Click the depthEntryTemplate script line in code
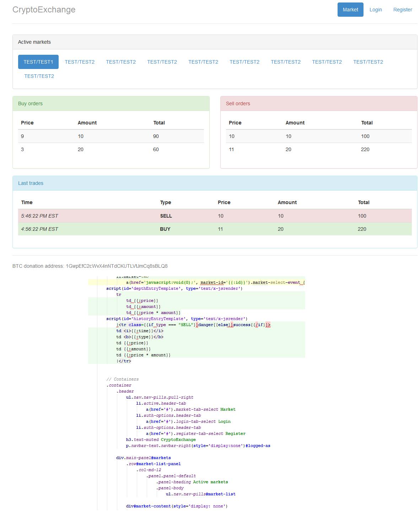Image resolution: width=420 pixels, height=511 pixels. tap(174, 288)
